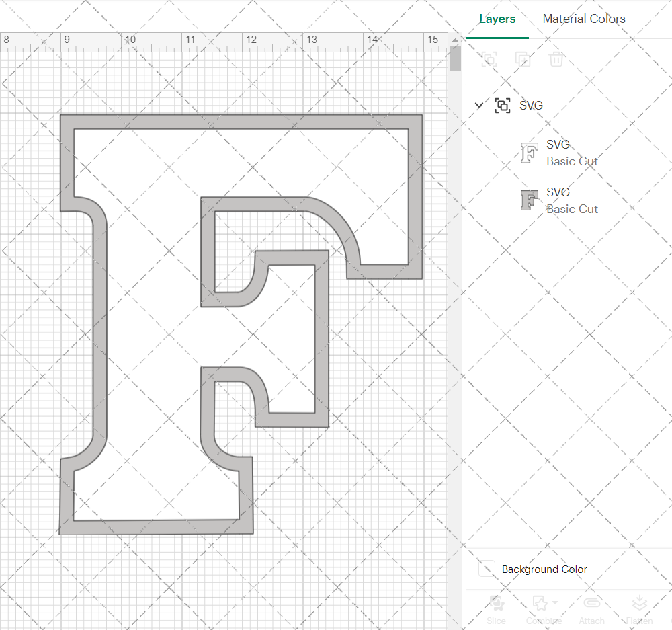Click ruler mark 12
The width and height of the screenshot is (672, 630).
251,40
